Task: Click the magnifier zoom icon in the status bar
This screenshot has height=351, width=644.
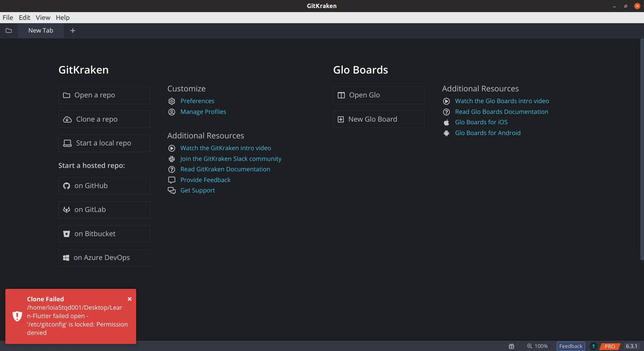Action: click(x=530, y=346)
